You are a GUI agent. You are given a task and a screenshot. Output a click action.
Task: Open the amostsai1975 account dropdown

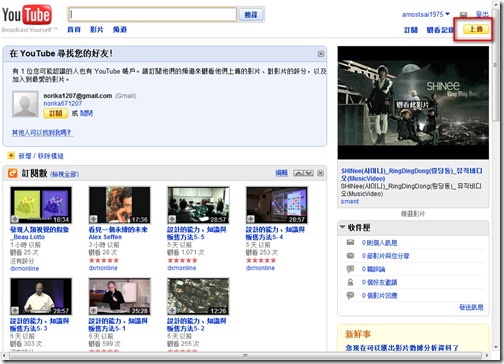[x=426, y=14]
